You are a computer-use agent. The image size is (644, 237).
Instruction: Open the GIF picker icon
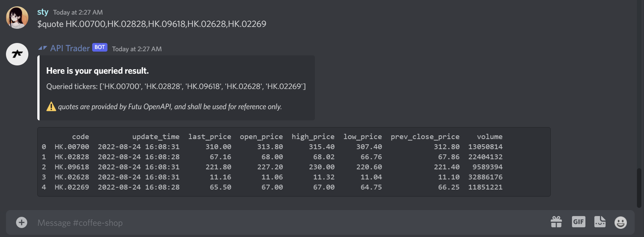point(578,222)
